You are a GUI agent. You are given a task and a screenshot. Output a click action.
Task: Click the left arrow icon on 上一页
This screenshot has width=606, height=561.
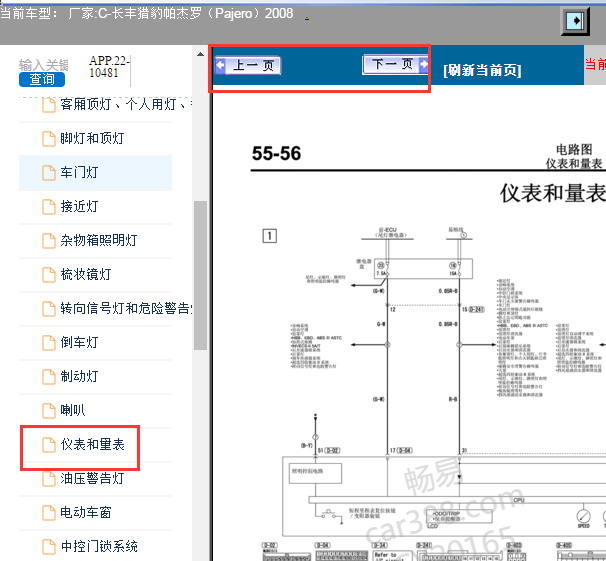220,65
